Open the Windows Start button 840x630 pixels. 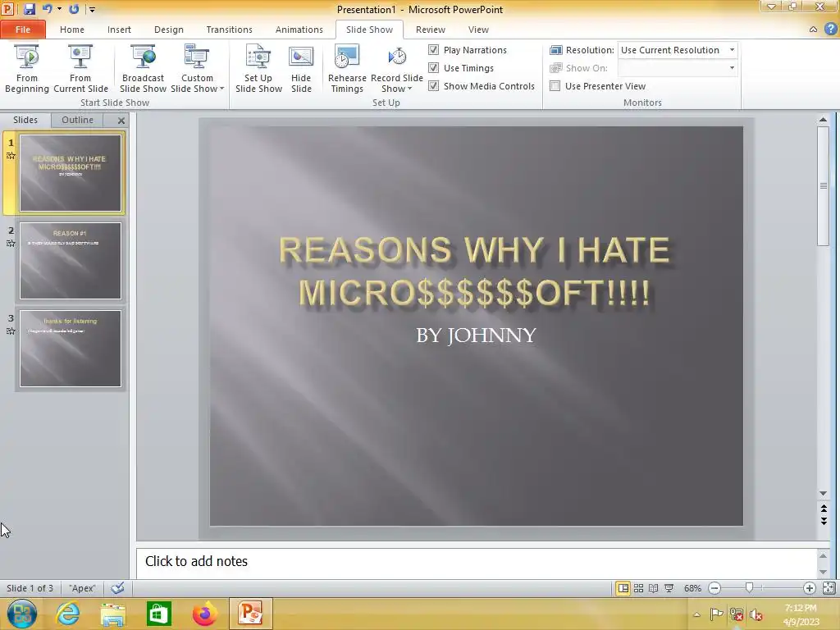click(x=21, y=614)
